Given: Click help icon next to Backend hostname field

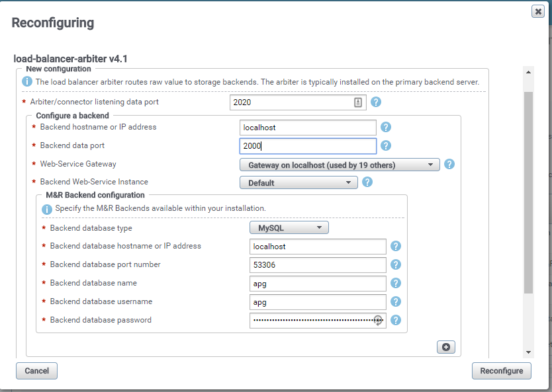Looking at the screenshot, I should [x=386, y=128].
